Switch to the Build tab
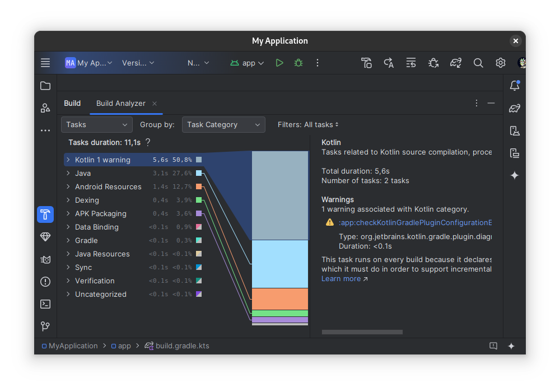Image resolution: width=560 pixels, height=392 pixels. coord(72,103)
